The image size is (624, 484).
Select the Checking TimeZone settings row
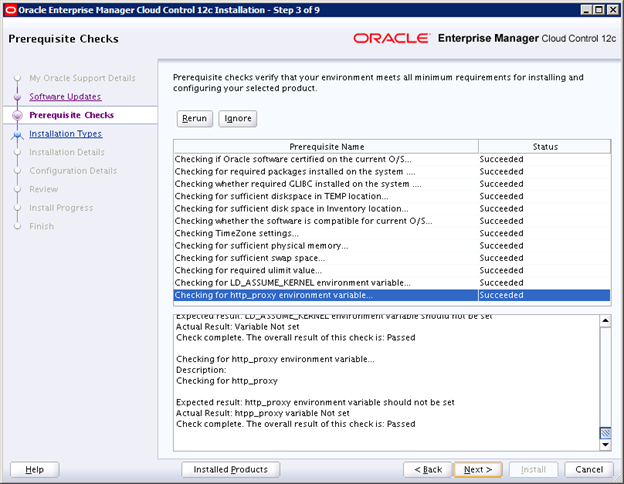point(392,233)
